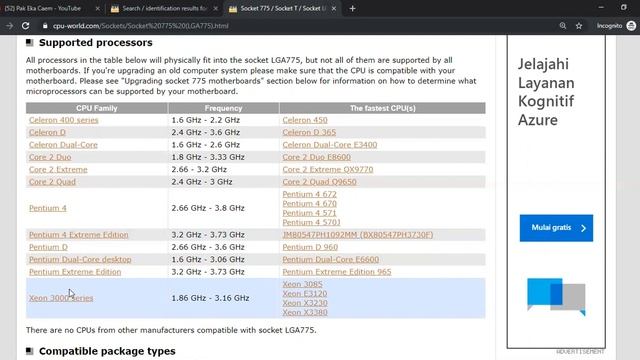The image size is (640, 360).
Task: Close the YouTube tab
Action: point(98,8)
